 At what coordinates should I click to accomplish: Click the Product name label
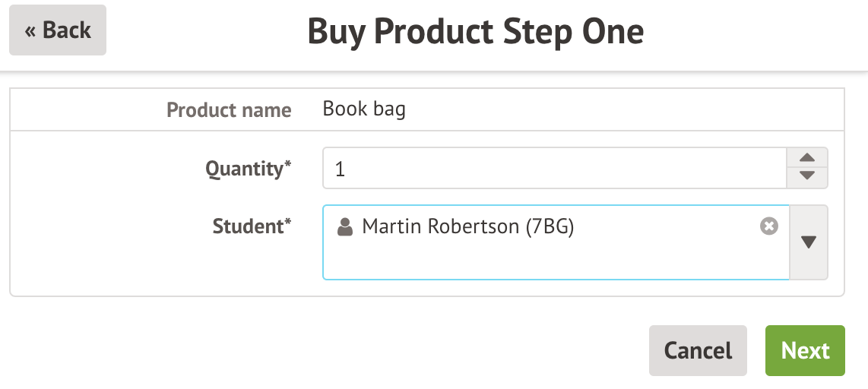click(229, 110)
